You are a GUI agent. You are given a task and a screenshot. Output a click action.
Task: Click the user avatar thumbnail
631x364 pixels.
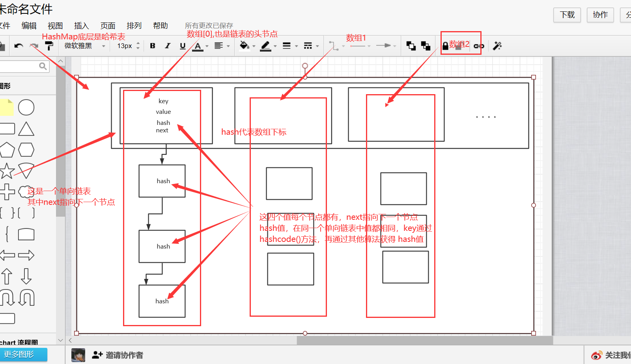coord(78,355)
